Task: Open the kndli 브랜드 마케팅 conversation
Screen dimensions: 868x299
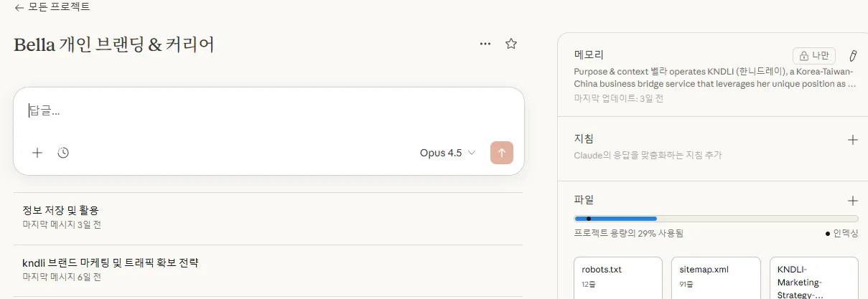Action: pyautogui.click(x=110, y=262)
